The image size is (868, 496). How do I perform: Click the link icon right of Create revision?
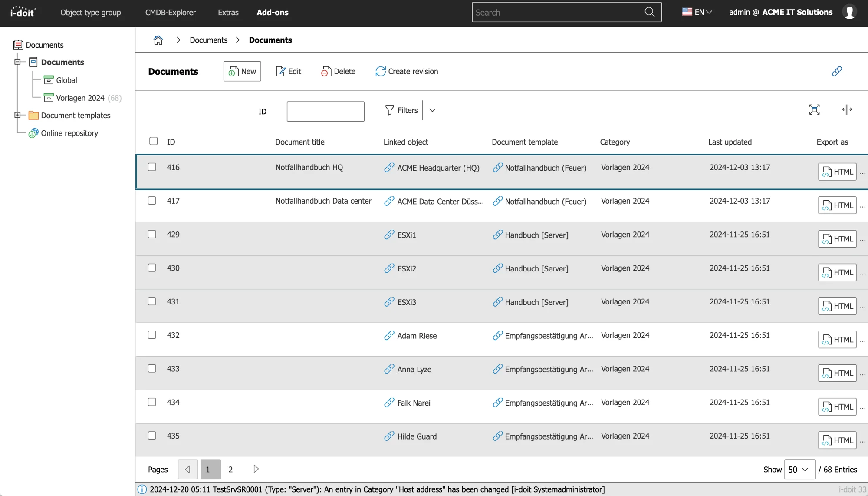click(837, 71)
